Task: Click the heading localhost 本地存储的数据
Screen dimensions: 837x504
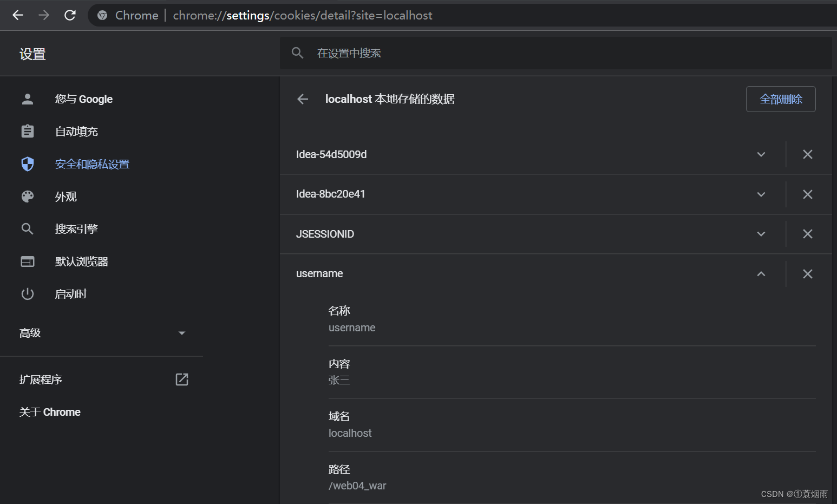Action: (390, 99)
